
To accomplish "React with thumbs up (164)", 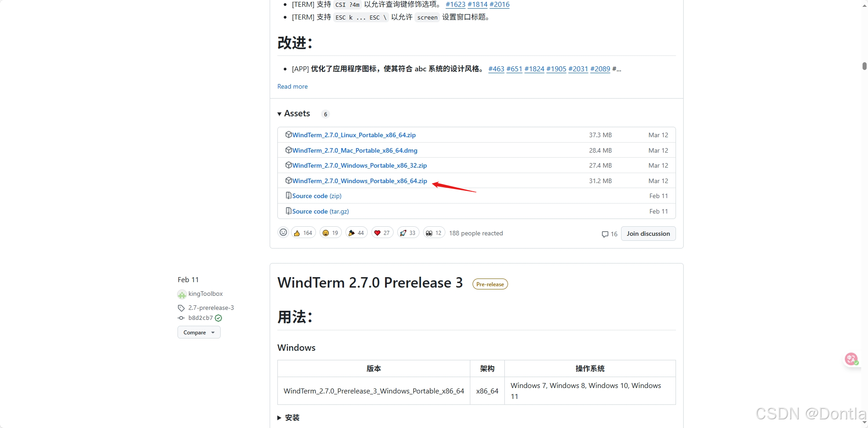I will click(303, 233).
